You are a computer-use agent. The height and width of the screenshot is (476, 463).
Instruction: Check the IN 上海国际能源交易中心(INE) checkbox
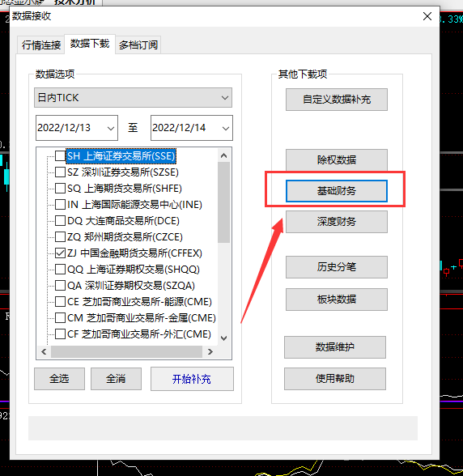tap(60, 205)
